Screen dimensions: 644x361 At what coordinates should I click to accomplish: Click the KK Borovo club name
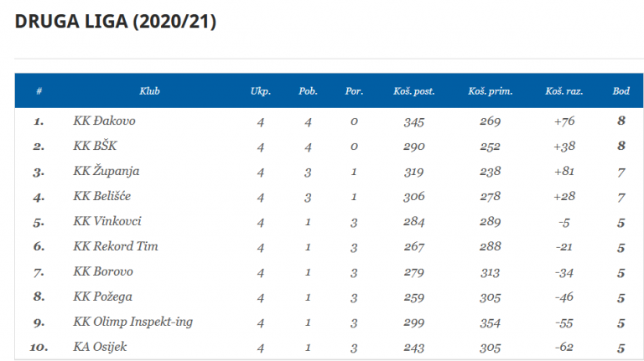(x=103, y=271)
